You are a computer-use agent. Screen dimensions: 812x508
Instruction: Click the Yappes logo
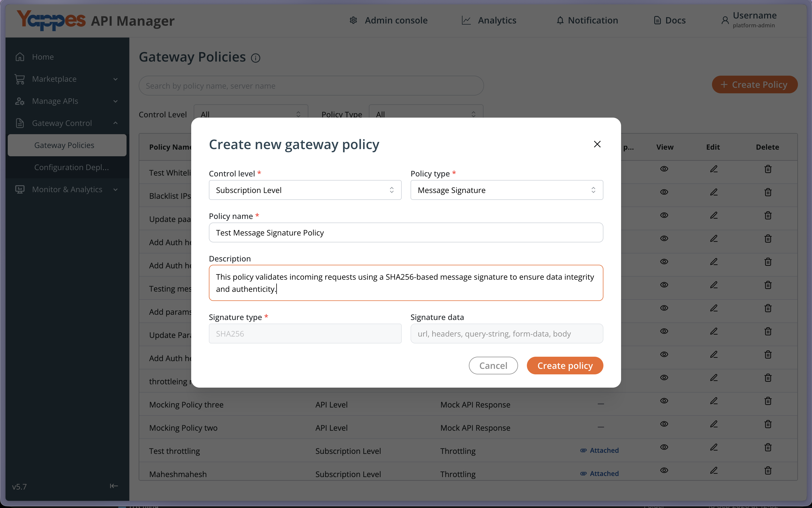coord(51,20)
